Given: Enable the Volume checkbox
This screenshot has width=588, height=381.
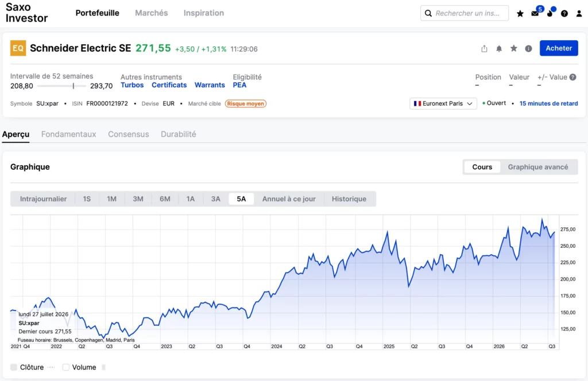Looking at the screenshot, I should [66, 367].
